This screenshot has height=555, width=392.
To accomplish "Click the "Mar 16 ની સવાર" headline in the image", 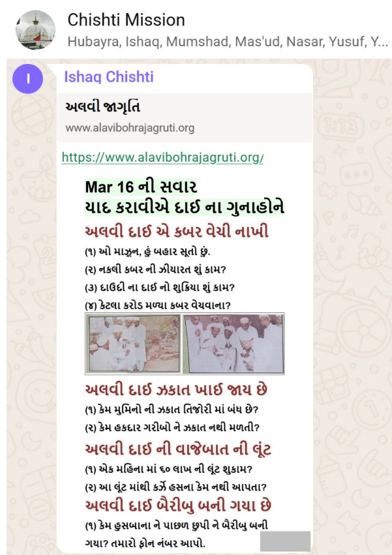I will [x=141, y=187].
